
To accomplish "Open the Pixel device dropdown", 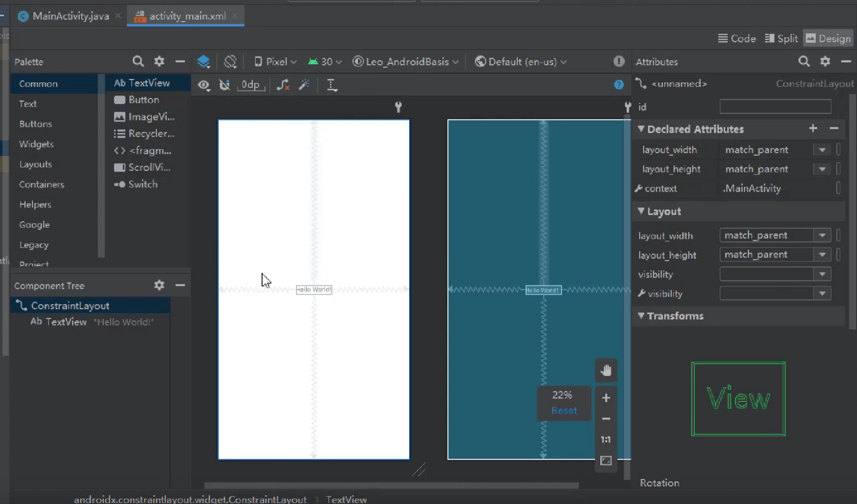I will pyautogui.click(x=275, y=61).
